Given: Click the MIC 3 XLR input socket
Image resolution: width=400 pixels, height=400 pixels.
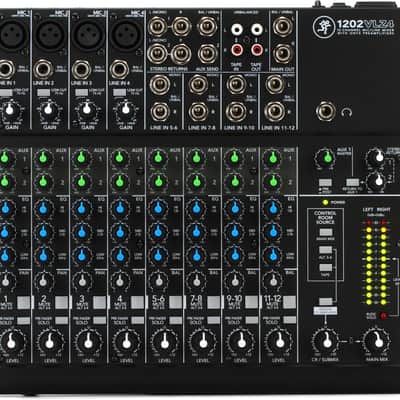Looking at the screenshot, I should 88,35.
